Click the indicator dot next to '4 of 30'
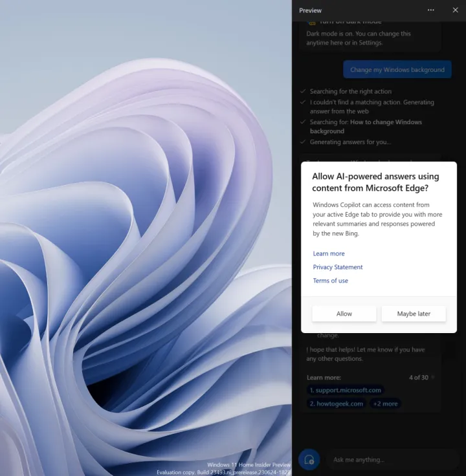Image resolution: width=466 pixels, height=476 pixels. coord(433,377)
